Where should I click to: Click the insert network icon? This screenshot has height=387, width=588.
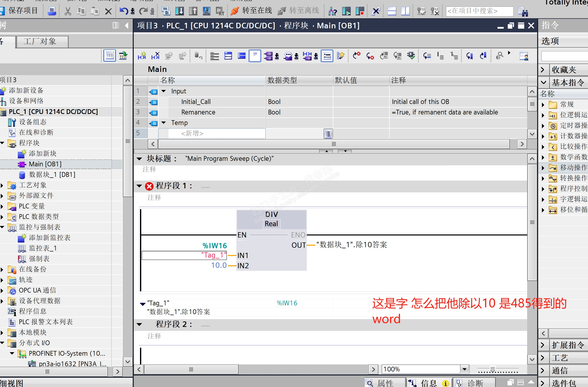point(142,56)
